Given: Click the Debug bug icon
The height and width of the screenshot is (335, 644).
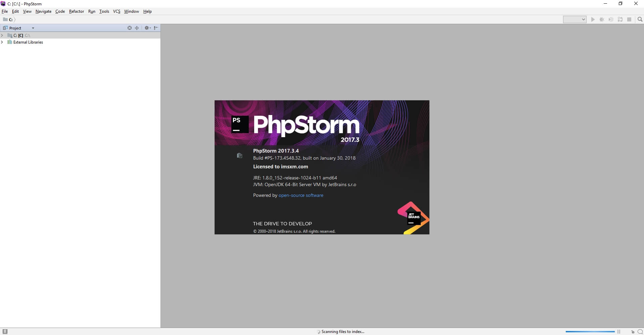Looking at the screenshot, I should tap(602, 19).
